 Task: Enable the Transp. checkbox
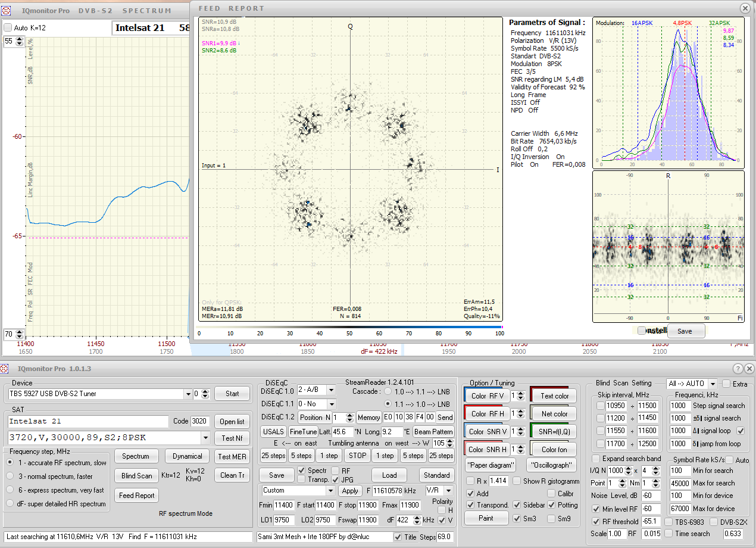click(302, 479)
